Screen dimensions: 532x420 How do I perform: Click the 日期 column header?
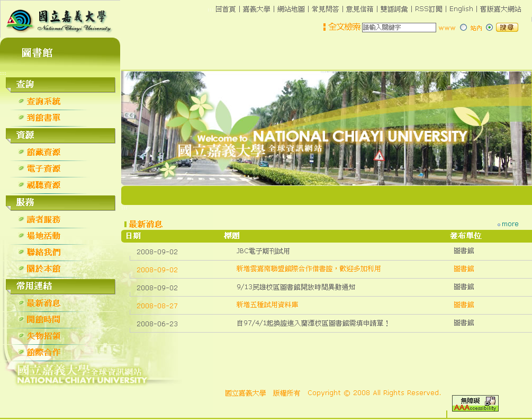[133, 236]
